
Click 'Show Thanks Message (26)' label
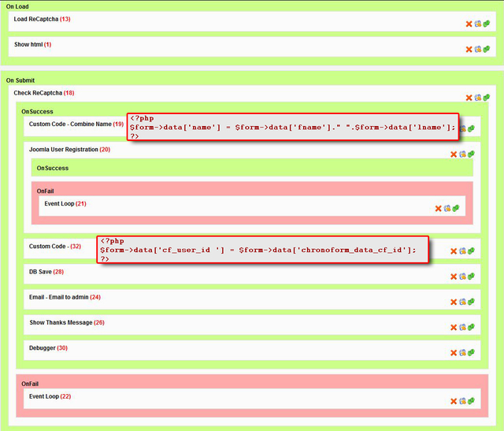[x=67, y=322]
